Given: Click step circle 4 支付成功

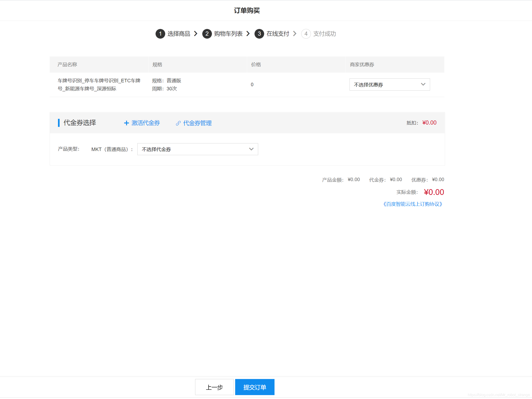Looking at the screenshot, I should (306, 34).
